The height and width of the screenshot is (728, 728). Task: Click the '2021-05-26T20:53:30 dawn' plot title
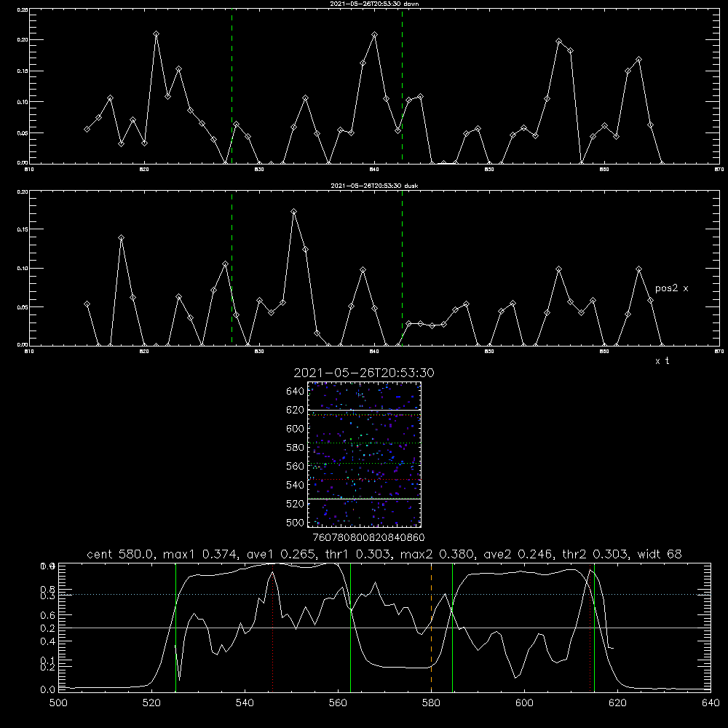point(374,4)
